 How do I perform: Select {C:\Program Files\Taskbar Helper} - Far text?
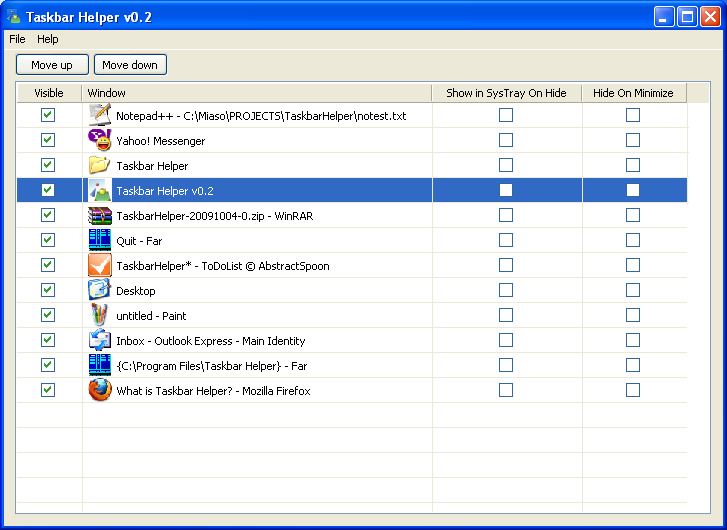click(211, 366)
